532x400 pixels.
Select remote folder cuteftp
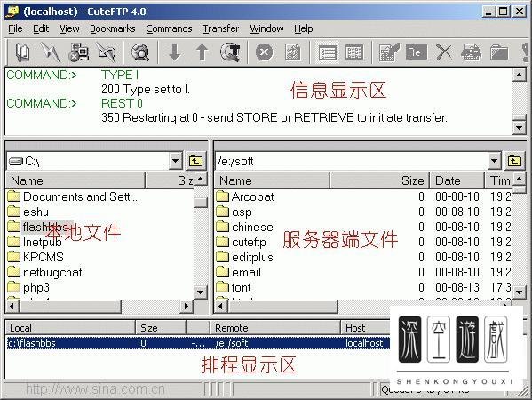click(x=241, y=242)
